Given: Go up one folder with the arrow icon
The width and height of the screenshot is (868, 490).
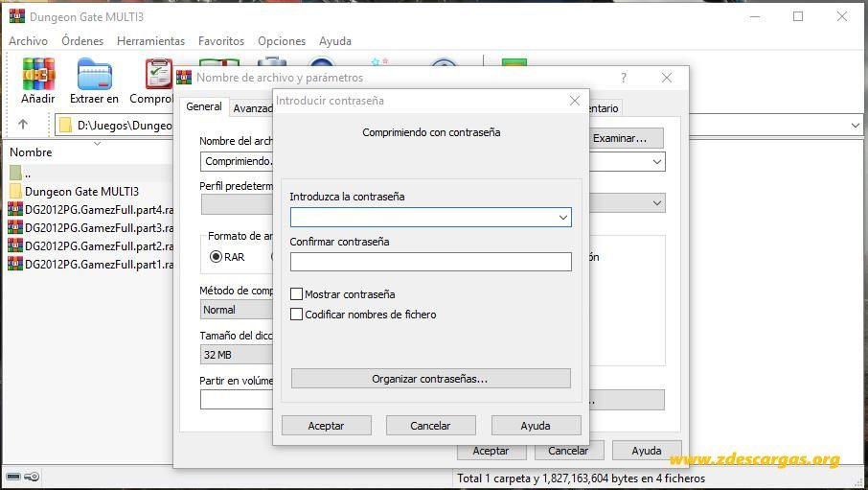Looking at the screenshot, I should pyautogui.click(x=23, y=124).
